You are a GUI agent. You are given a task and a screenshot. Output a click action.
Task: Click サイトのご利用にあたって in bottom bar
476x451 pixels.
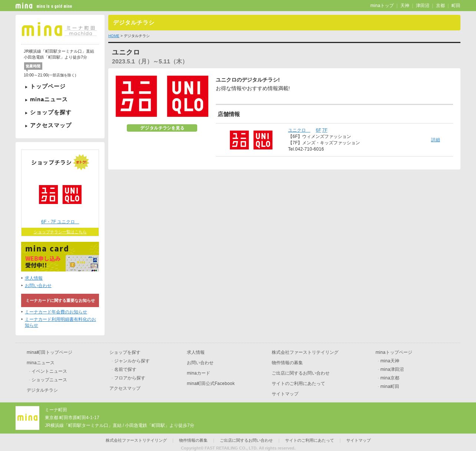(310, 441)
